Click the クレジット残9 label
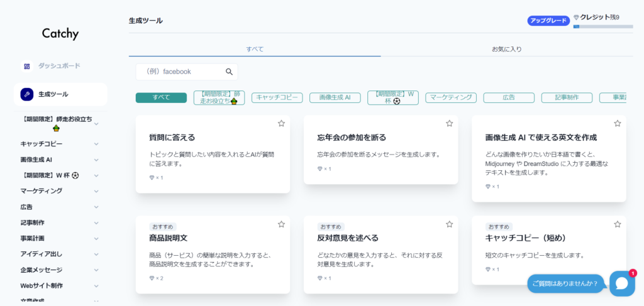This screenshot has width=644, height=306. coord(599,17)
